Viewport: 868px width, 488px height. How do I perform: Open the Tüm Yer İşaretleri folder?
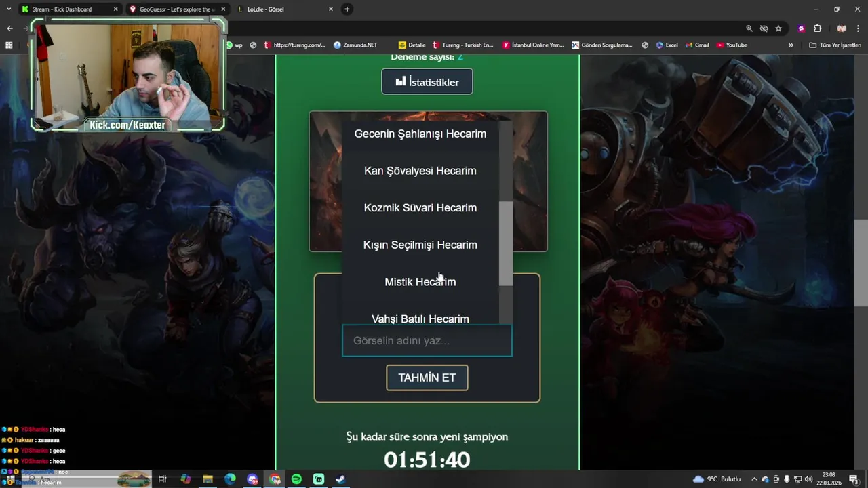[835, 45]
